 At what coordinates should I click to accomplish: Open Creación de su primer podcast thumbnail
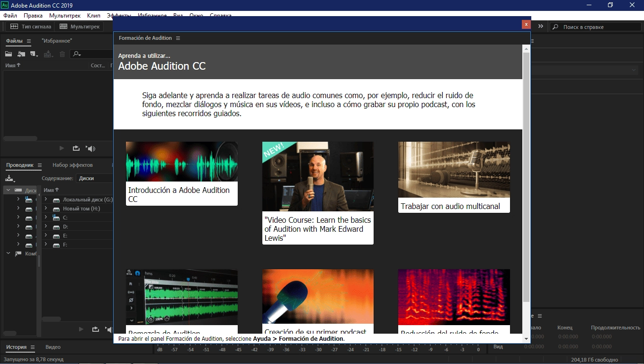coord(318,297)
